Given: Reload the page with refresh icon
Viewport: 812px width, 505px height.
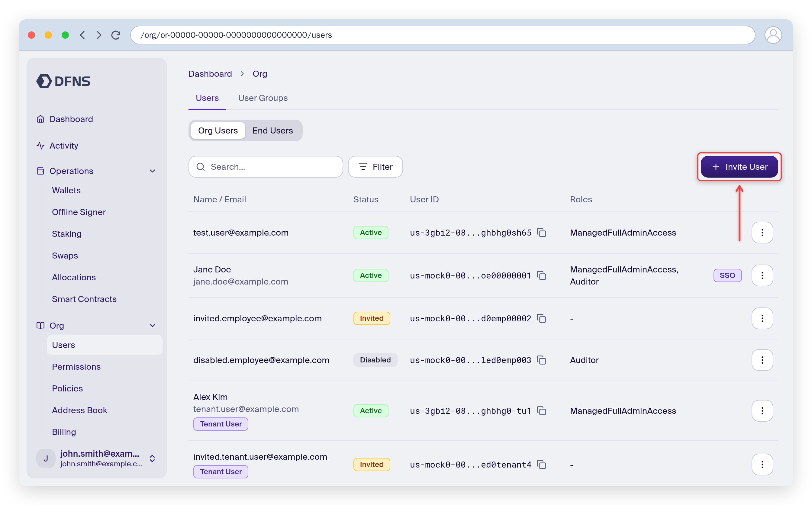Looking at the screenshot, I should click(116, 35).
